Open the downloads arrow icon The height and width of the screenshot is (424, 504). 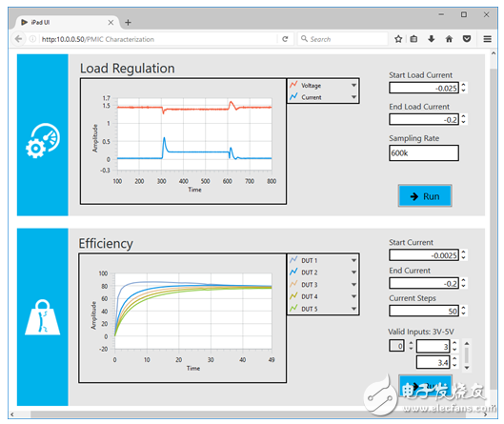432,39
